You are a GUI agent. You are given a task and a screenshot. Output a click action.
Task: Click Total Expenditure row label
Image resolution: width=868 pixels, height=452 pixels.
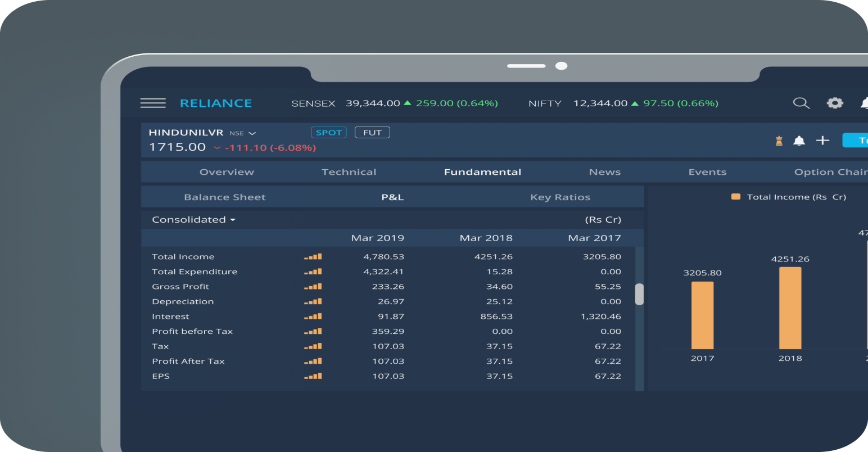(195, 272)
